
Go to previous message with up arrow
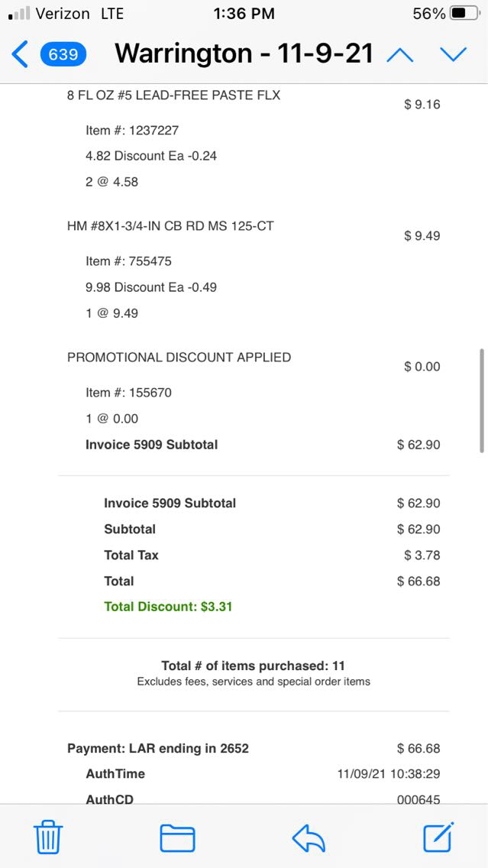(x=400, y=54)
